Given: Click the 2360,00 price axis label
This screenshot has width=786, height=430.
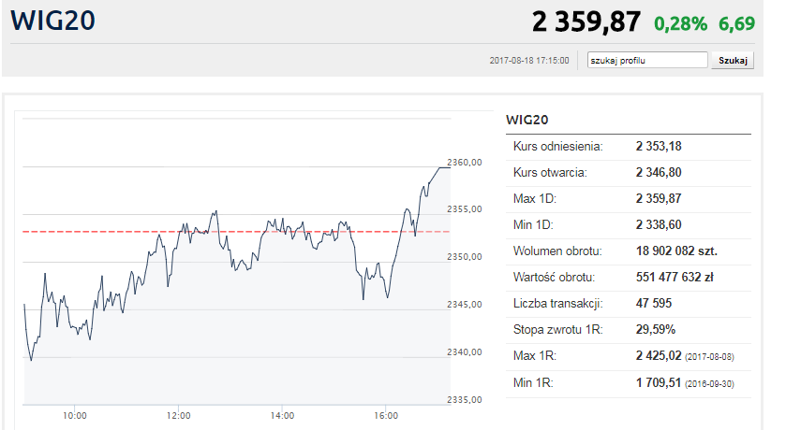Looking at the screenshot, I should click(x=465, y=162).
